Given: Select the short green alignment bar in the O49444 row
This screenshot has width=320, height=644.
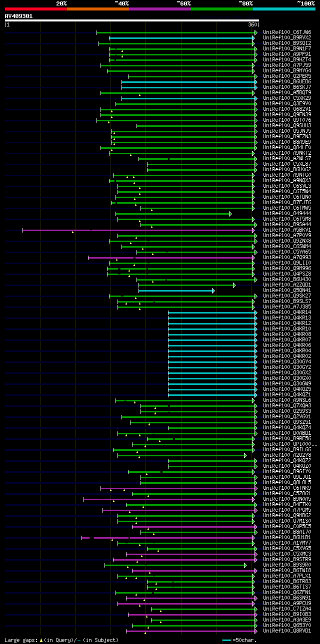Looking at the screenshot, I should coord(173,214).
